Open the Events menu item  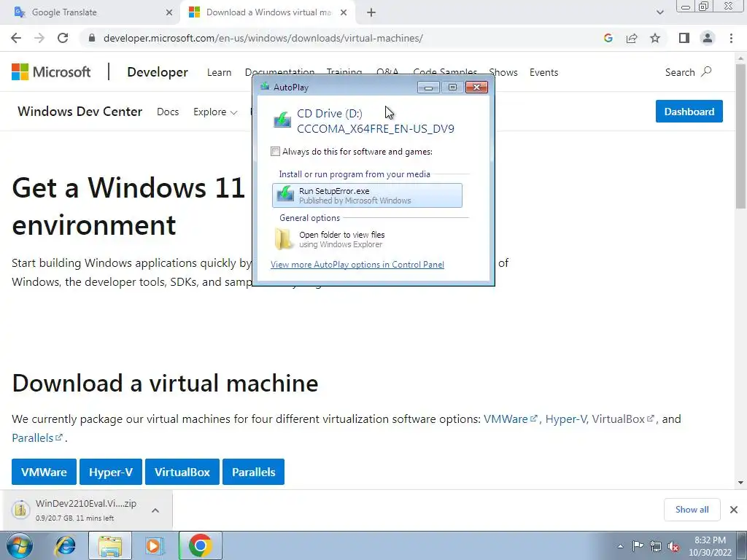click(543, 72)
